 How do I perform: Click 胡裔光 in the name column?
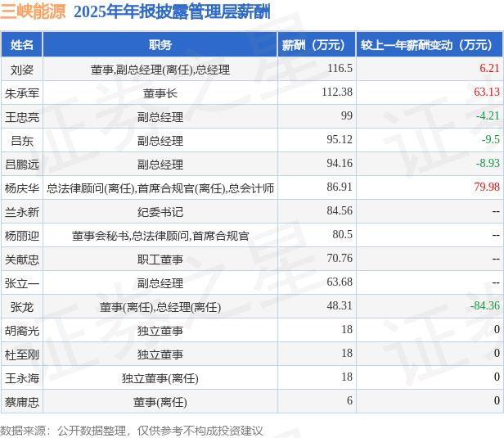pos(22,331)
